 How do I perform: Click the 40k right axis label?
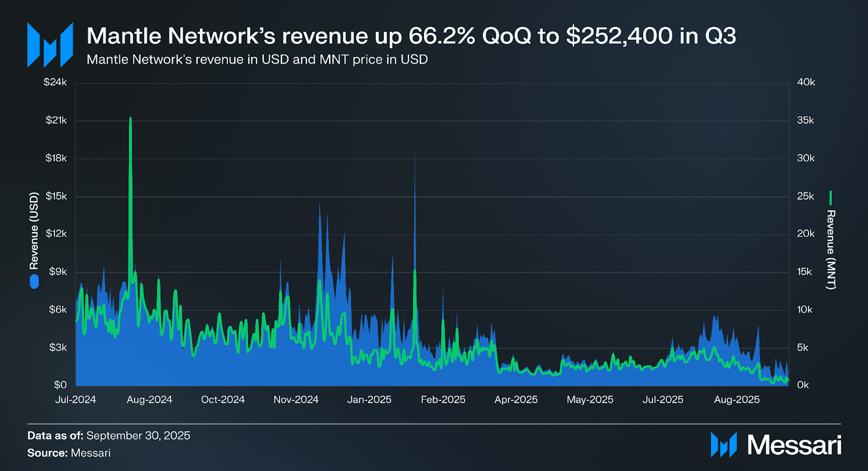806,82
